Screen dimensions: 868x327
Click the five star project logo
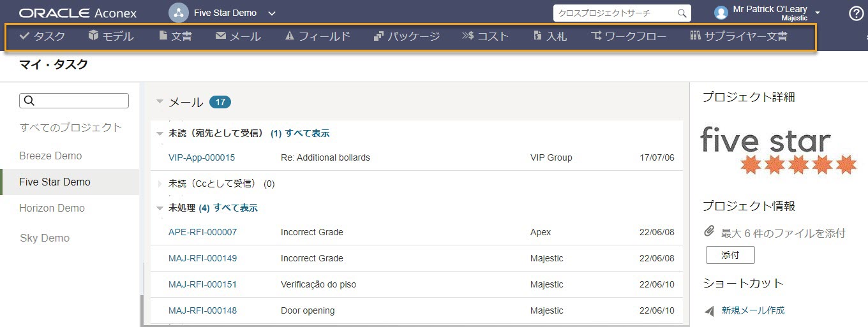point(778,150)
